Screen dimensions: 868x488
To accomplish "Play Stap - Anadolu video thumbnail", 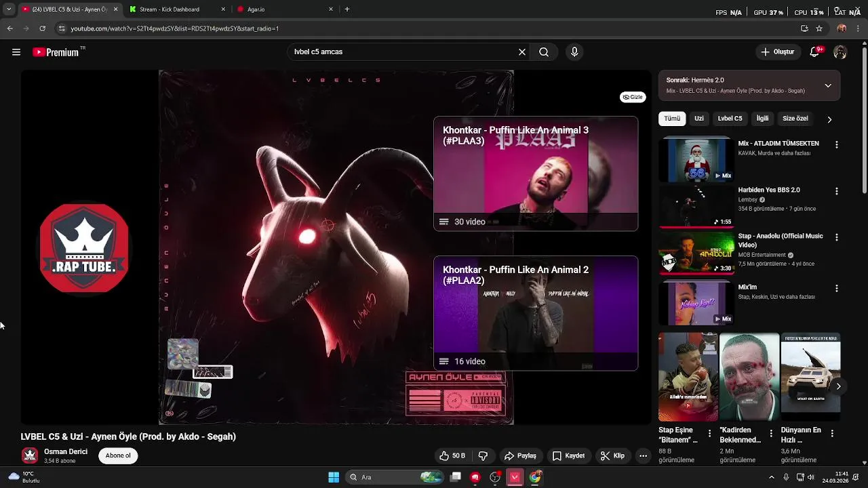I will pyautogui.click(x=696, y=253).
